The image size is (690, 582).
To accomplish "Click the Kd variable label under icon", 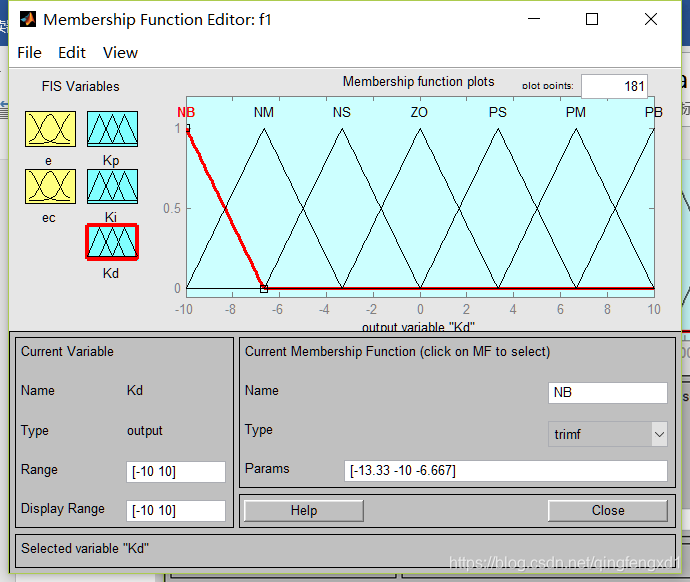I will [x=111, y=273].
